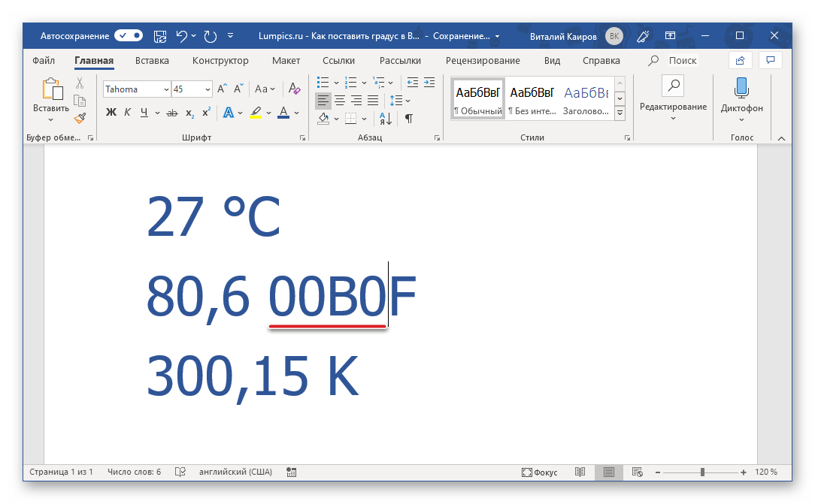815x504 pixels.
Task: Click the Фокус mode button
Action: click(540, 472)
